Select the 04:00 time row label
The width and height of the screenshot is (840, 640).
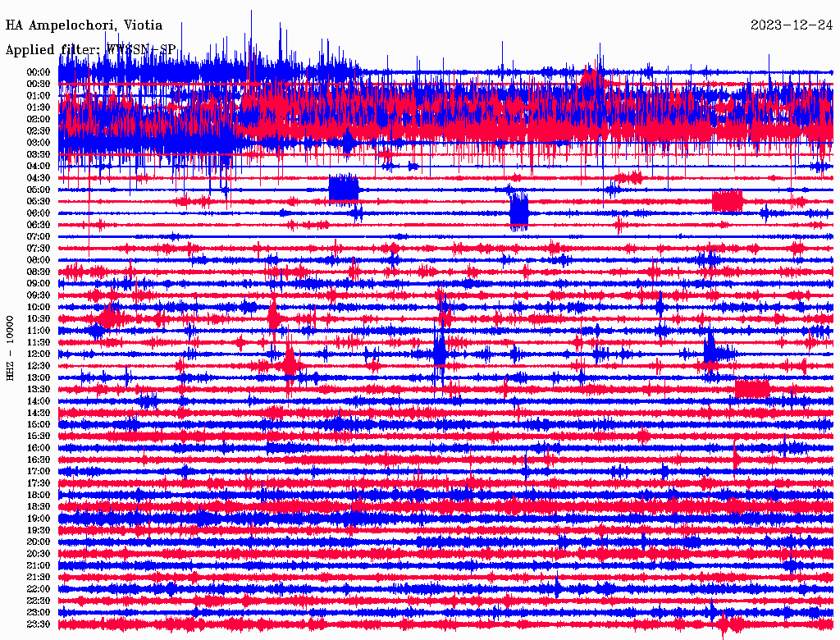click(39, 167)
